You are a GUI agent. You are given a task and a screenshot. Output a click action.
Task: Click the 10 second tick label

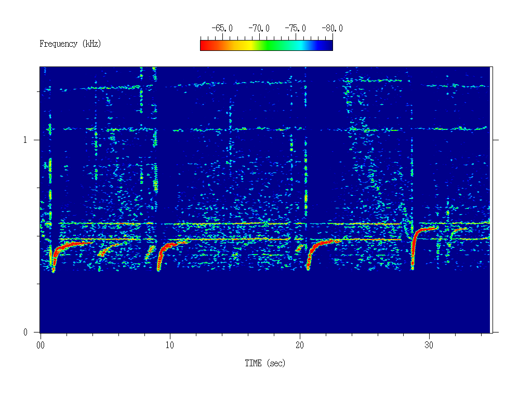click(x=170, y=344)
